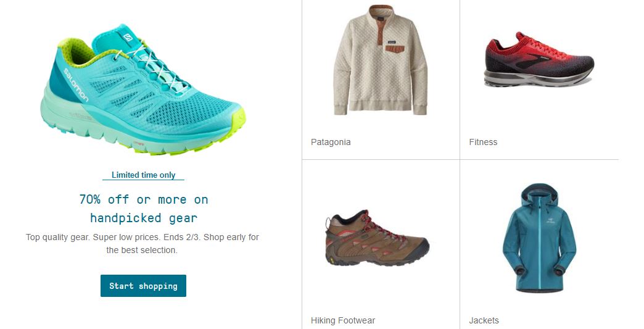Image resolution: width=644 pixels, height=329 pixels.
Task: Click the 'handpicked gear' heading line
Action: click(x=144, y=218)
